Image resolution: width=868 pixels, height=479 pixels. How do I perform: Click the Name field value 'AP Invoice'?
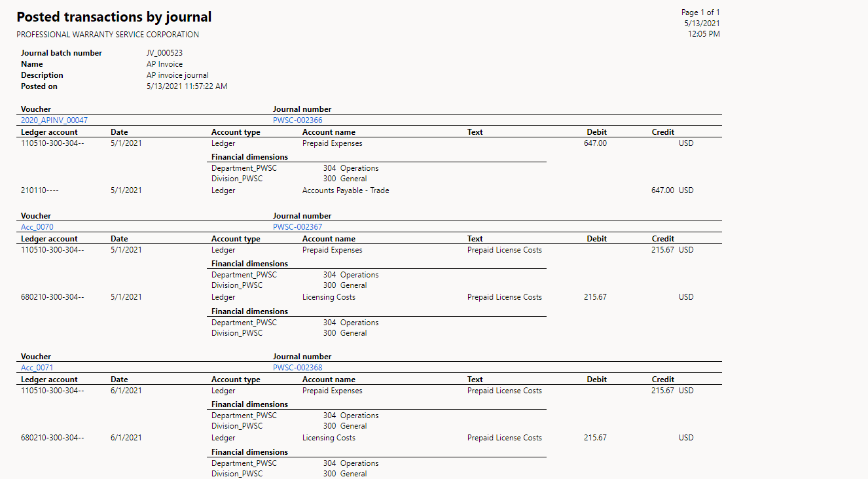point(164,64)
